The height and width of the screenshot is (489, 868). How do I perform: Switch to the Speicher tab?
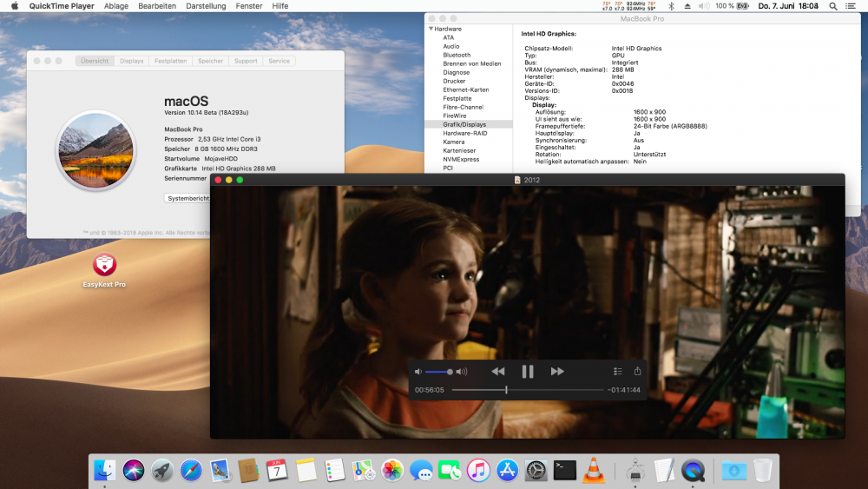click(210, 61)
